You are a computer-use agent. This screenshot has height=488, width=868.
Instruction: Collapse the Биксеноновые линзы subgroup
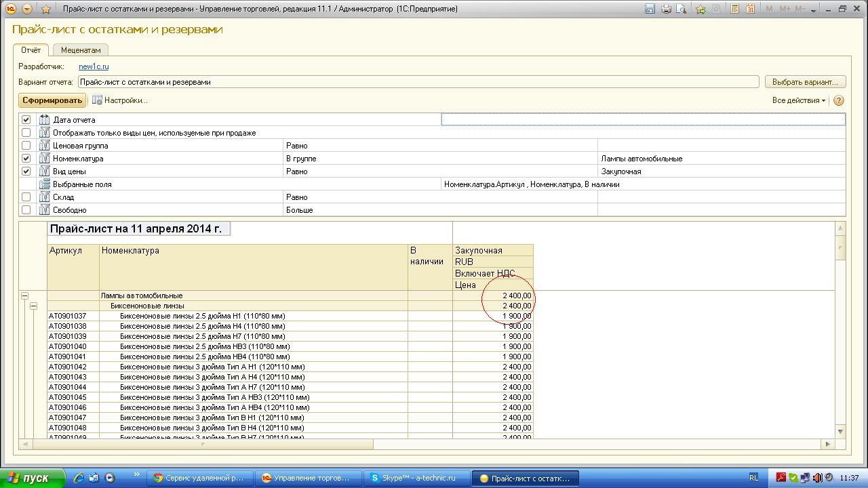33,306
